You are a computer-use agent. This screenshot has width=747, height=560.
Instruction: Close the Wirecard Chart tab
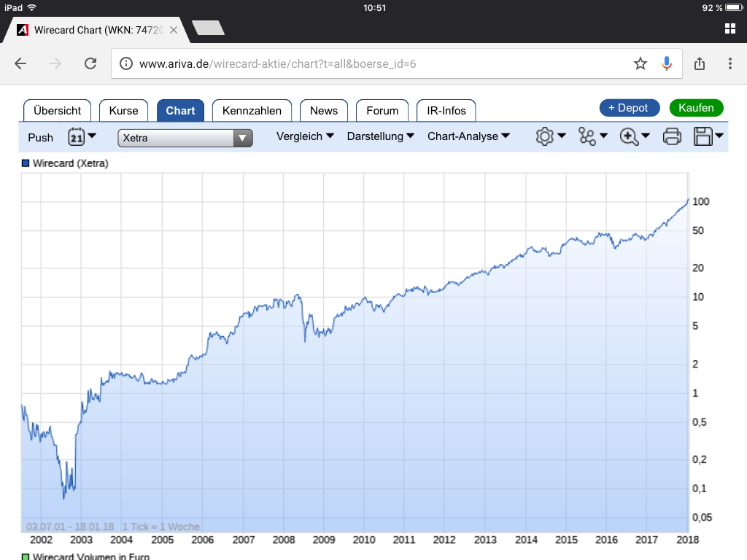174,30
